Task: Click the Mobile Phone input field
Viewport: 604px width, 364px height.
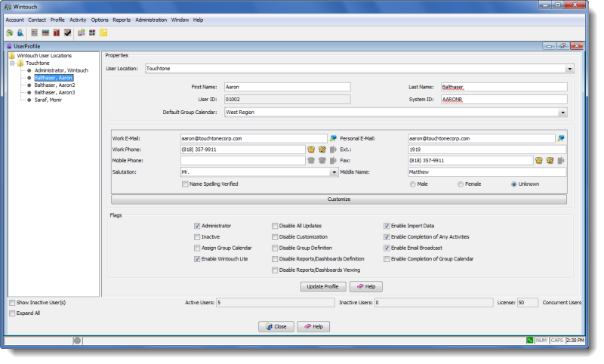Action: [243, 161]
